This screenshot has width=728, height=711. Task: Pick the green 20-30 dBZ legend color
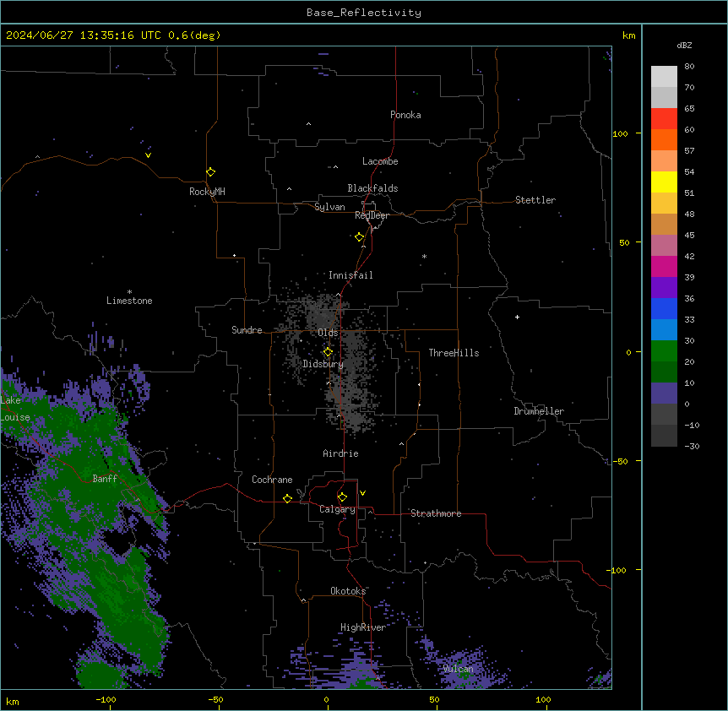[x=664, y=351]
